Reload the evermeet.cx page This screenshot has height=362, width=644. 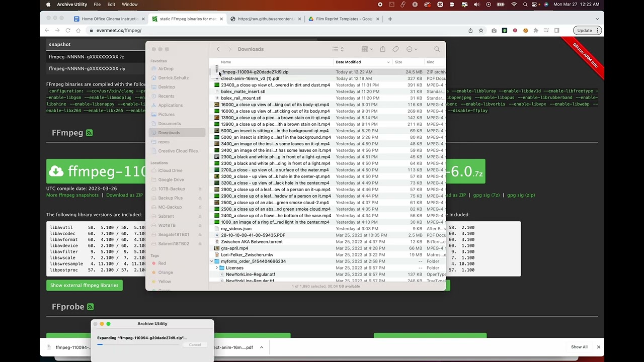[x=68, y=31]
